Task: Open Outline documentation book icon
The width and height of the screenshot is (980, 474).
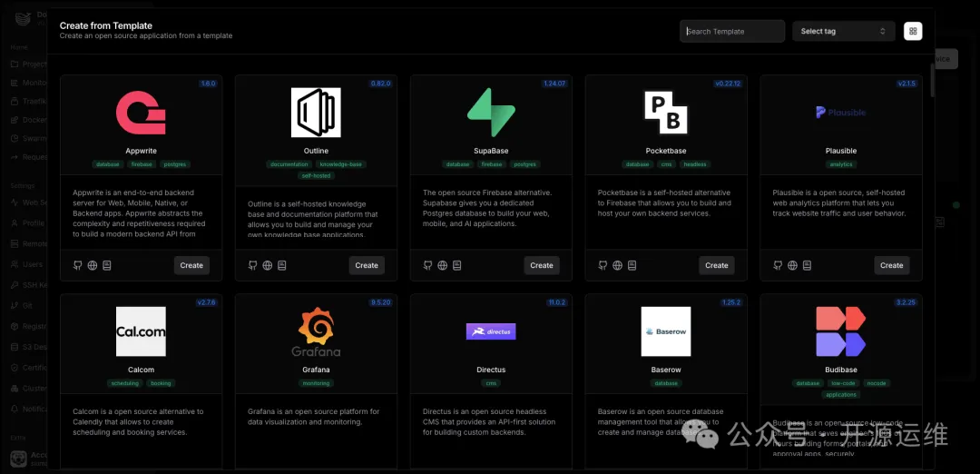Action: [282, 265]
